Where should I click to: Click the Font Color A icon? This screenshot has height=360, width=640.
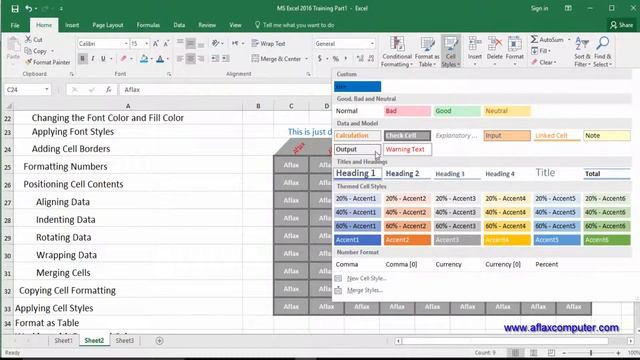160,59
